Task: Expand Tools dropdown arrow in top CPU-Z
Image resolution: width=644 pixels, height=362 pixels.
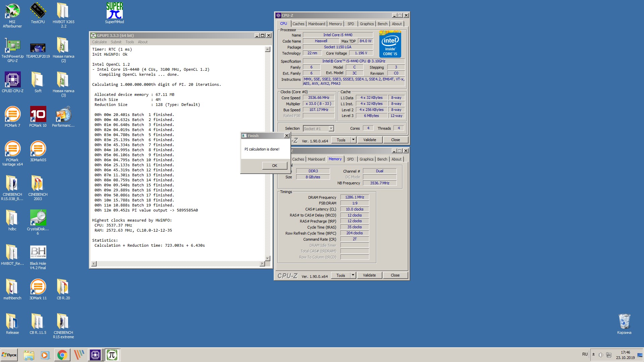Action: click(353, 140)
